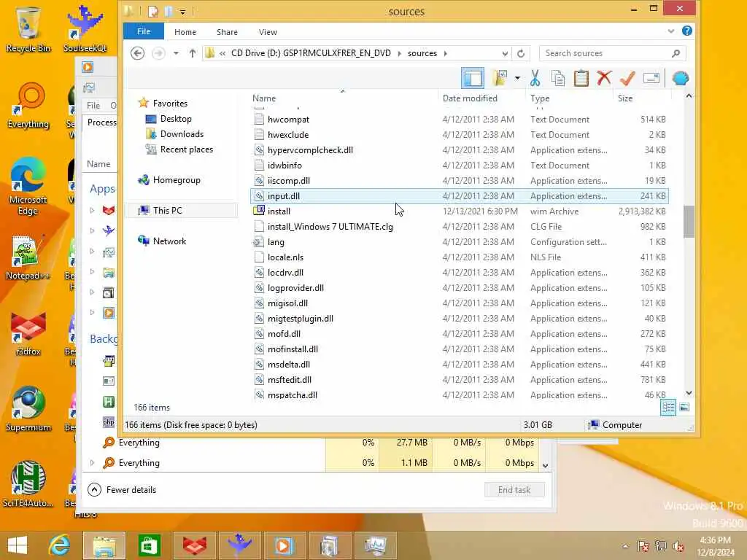Click End task in Task Manager

coord(514,490)
